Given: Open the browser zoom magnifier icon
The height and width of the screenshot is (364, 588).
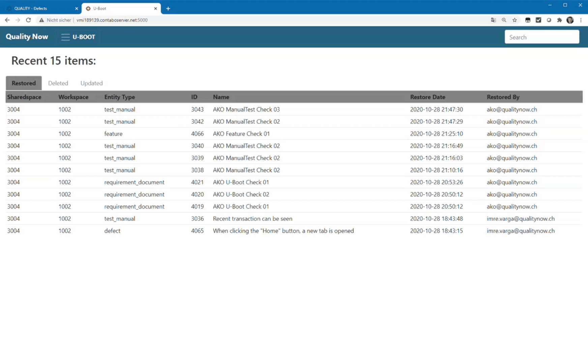Looking at the screenshot, I should [x=504, y=20].
